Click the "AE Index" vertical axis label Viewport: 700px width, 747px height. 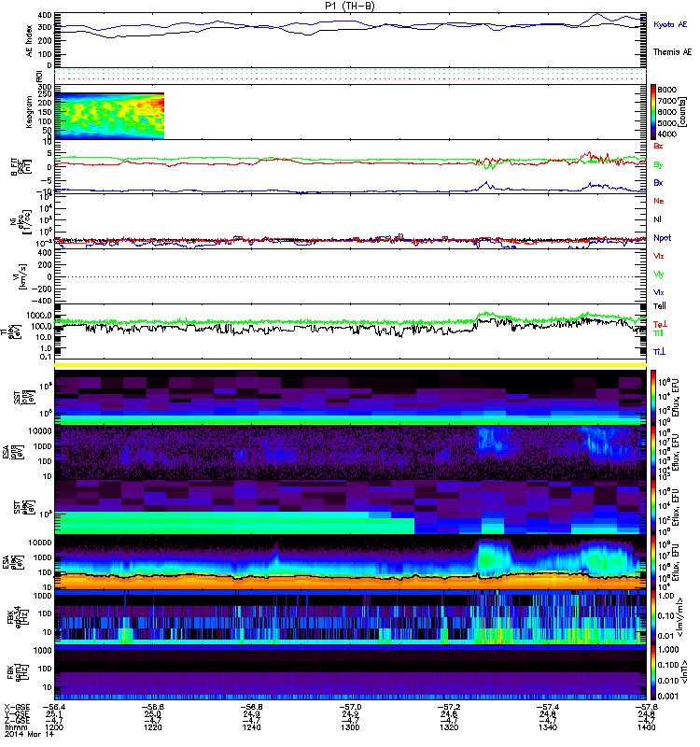(x=30, y=41)
